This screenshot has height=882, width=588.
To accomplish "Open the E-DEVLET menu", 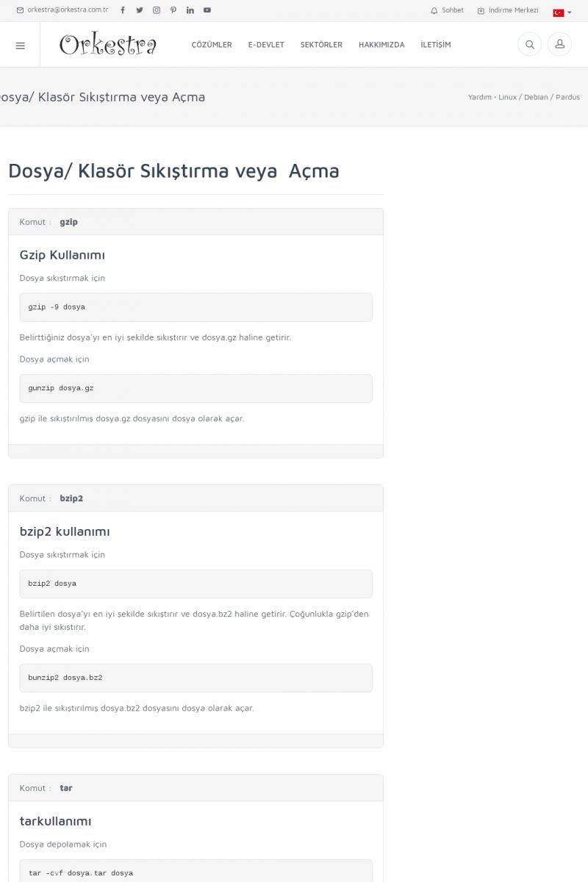I will [266, 45].
